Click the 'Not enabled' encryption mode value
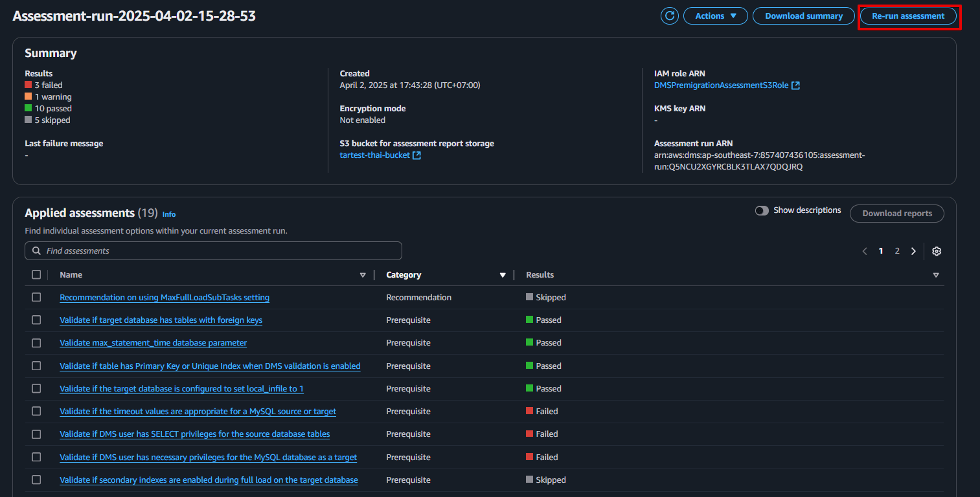The image size is (980, 497). click(x=362, y=120)
